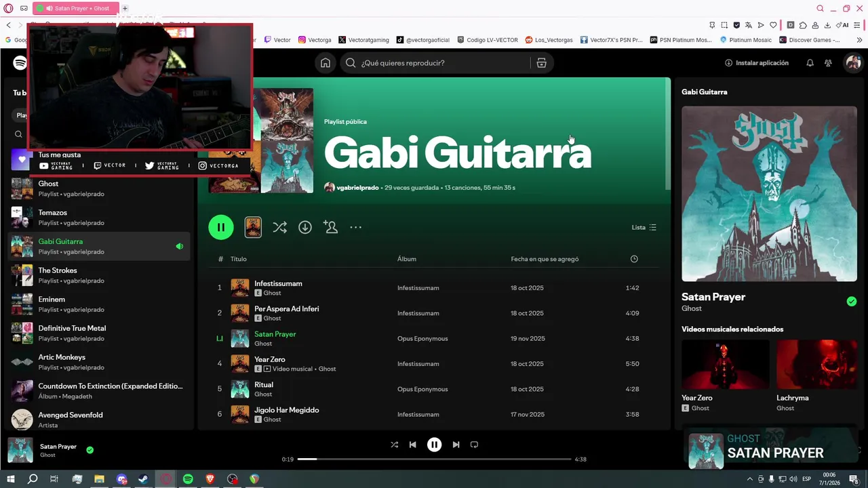Open the Avenged Sevenfold artist entry
The width and height of the screenshot is (868, 488).
pyautogui.click(x=99, y=420)
